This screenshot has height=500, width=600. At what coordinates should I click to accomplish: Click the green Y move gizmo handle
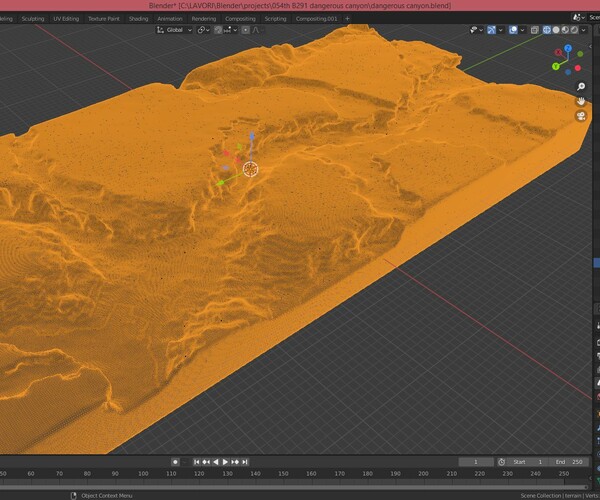click(x=220, y=183)
